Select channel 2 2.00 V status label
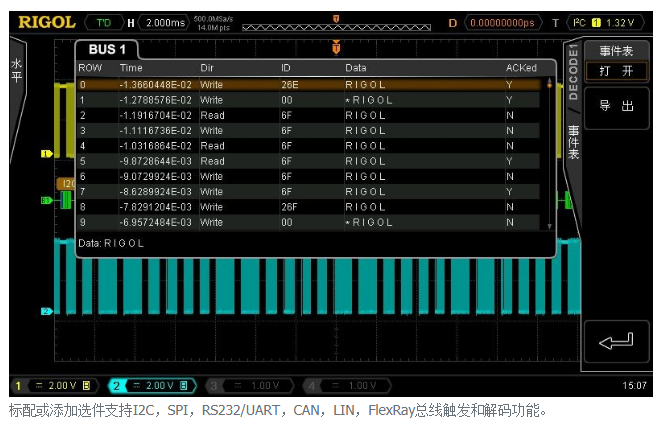The width and height of the screenshot is (665, 427). (x=153, y=386)
